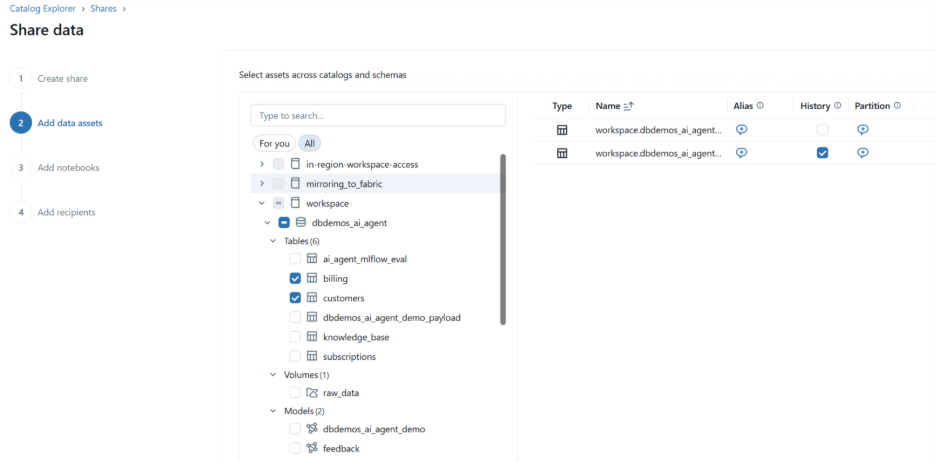
Task: Click the feedback model name
Action: point(341,448)
